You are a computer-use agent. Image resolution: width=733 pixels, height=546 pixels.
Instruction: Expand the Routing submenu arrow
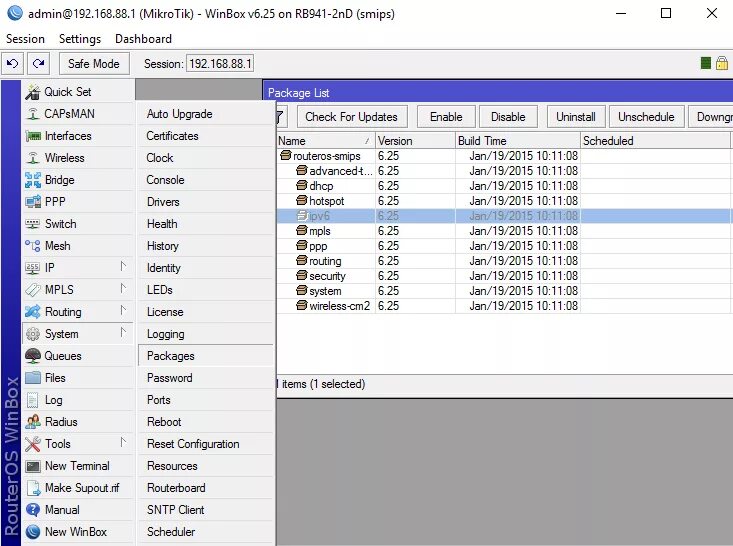pyautogui.click(x=123, y=310)
